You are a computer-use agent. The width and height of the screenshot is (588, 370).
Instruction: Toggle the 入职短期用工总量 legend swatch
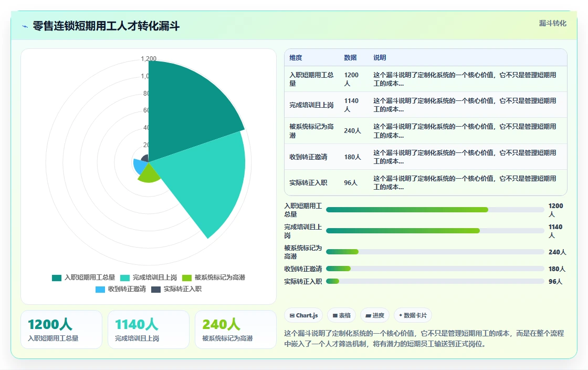pos(57,277)
